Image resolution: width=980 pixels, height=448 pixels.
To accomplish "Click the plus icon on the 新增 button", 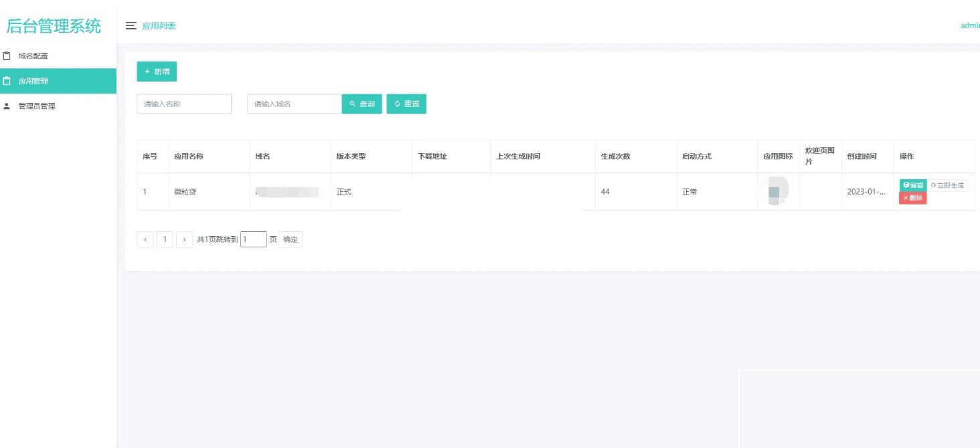I will (x=147, y=71).
